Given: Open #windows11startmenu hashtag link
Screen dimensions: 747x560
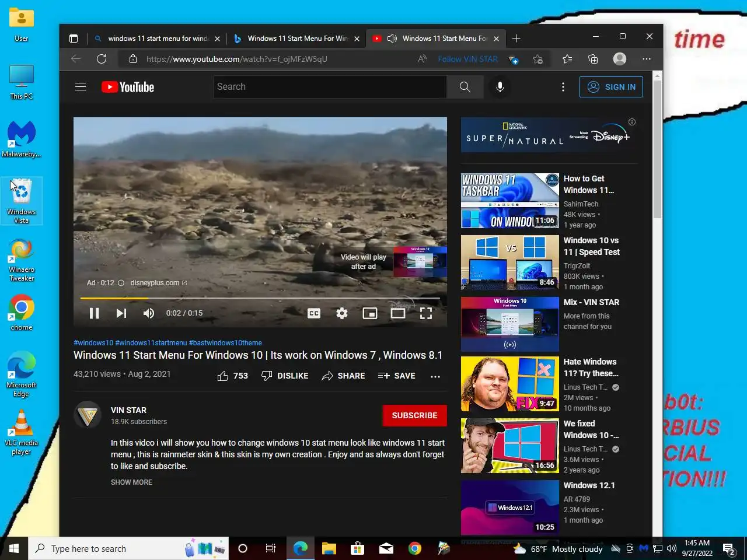Looking at the screenshot, I should point(151,343).
